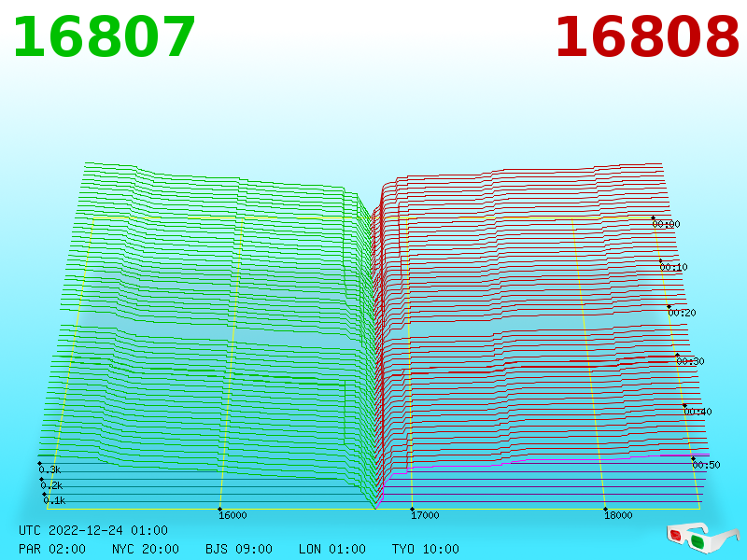747x560 pixels.
Task: Click the 0.2k depth axis label
Action: point(51,485)
